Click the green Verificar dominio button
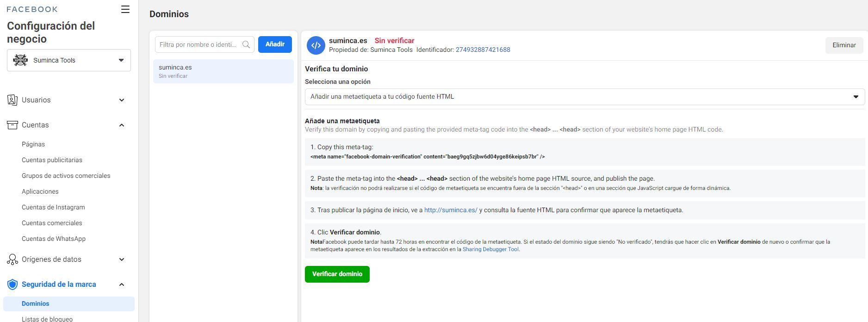868x322 pixels. pyautogui.click(x=337, y=274)
